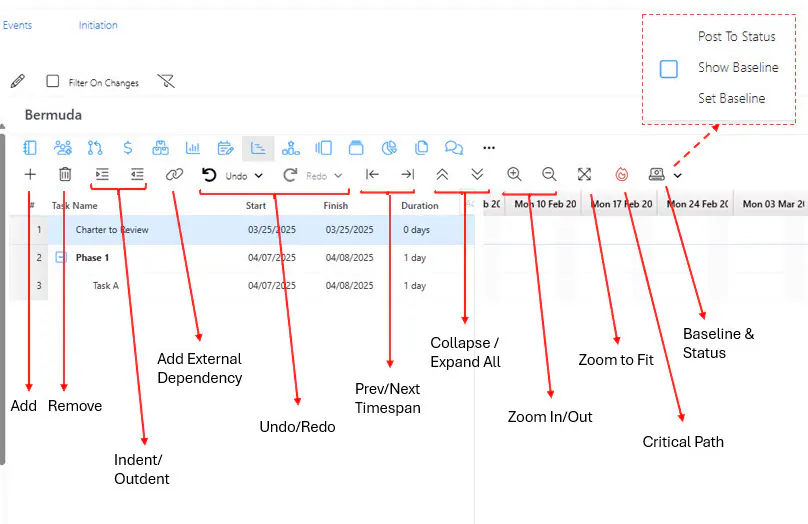Viewport: 808px width, 524px height.
Task: Open the documents copy icon
Action: (422, 148)
